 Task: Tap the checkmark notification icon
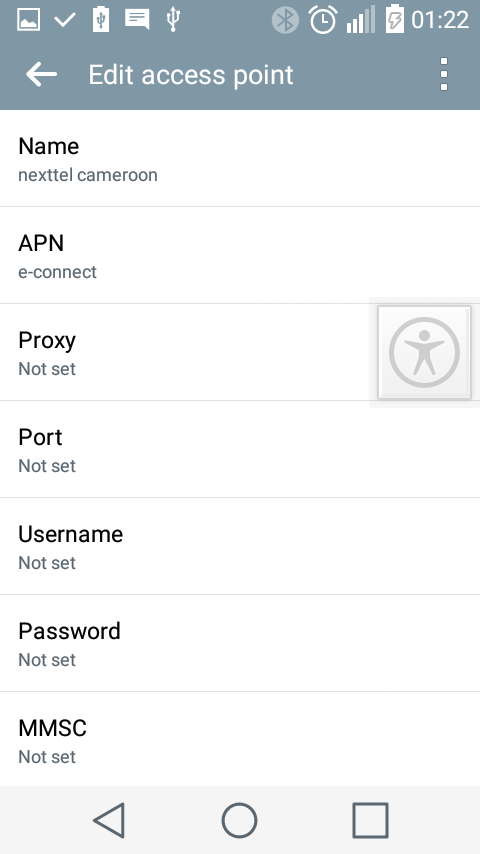[65, 20]
